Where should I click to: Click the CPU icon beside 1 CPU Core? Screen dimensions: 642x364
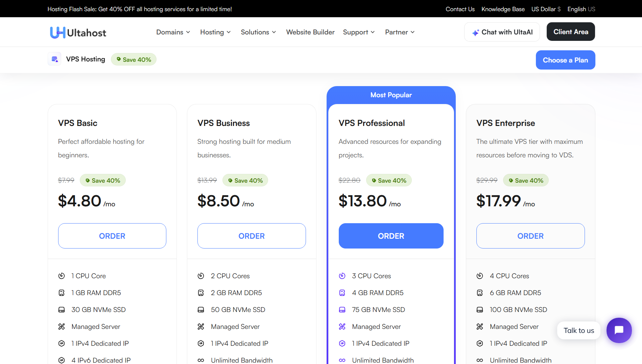pos(62,276)
